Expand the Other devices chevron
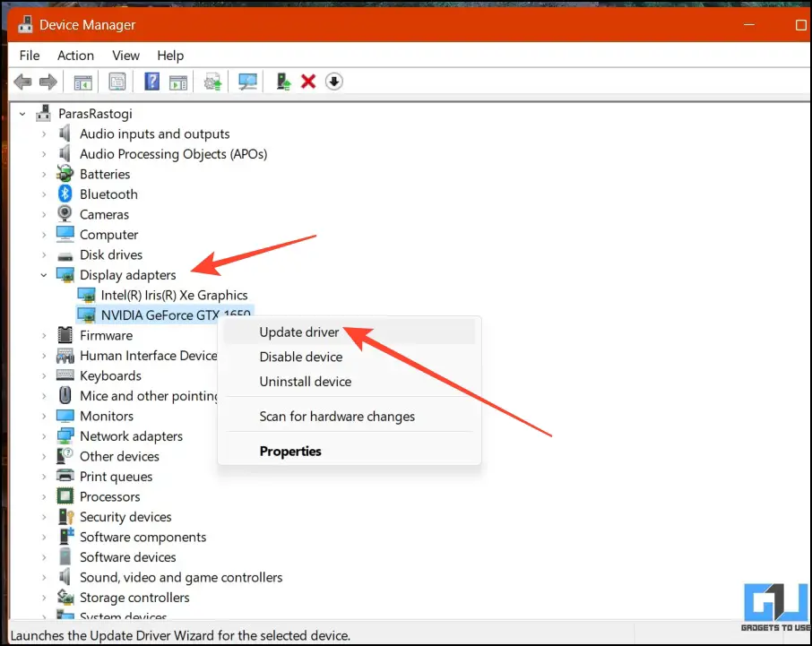The width and height of the screenshot is (812, 646). (x=44, y=456)
